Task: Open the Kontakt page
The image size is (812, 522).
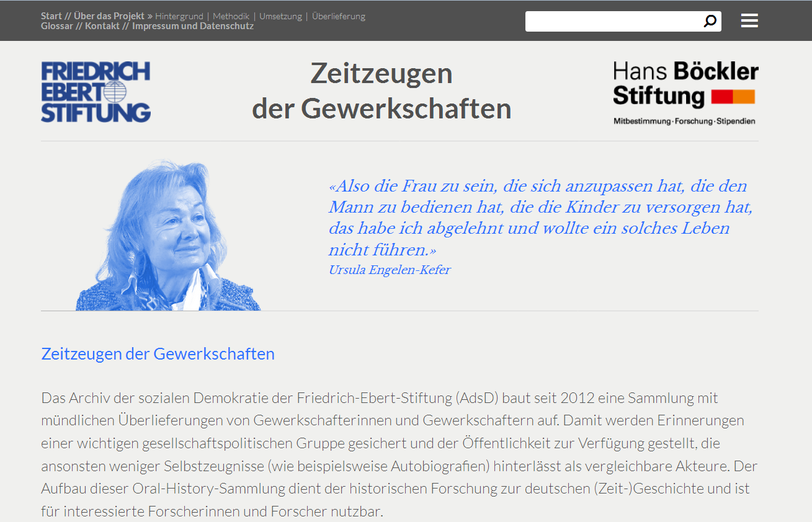Action: tap(102, 26)
